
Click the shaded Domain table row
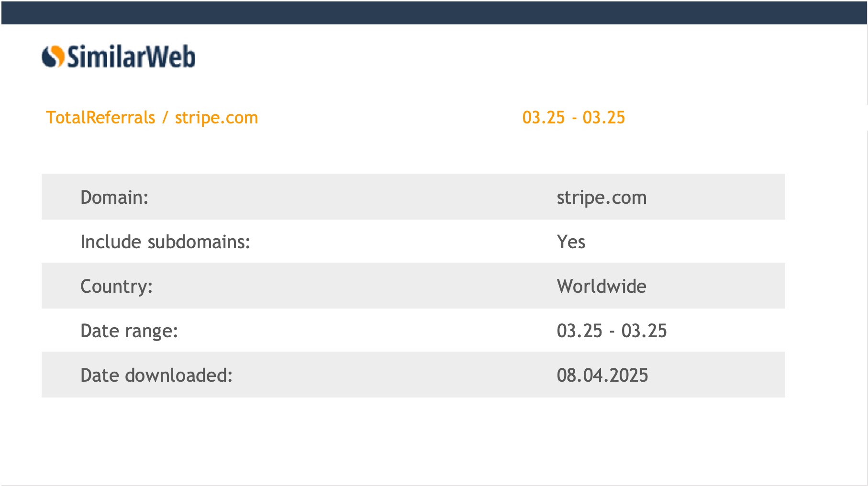[x=413, y=197]
